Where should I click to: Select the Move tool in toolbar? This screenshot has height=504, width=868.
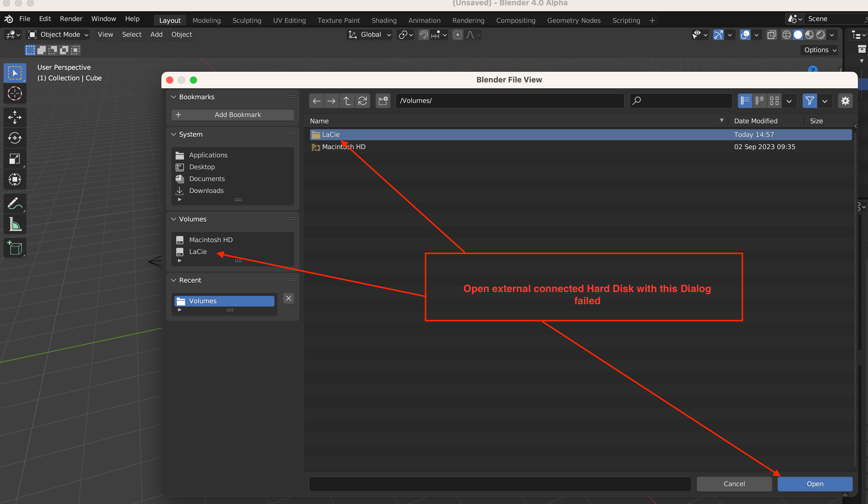pyautogui.click(x=15, y=117)
